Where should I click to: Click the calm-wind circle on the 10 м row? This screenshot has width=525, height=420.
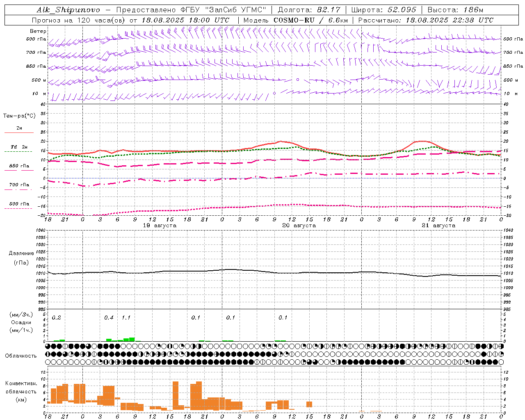(274, 94)
